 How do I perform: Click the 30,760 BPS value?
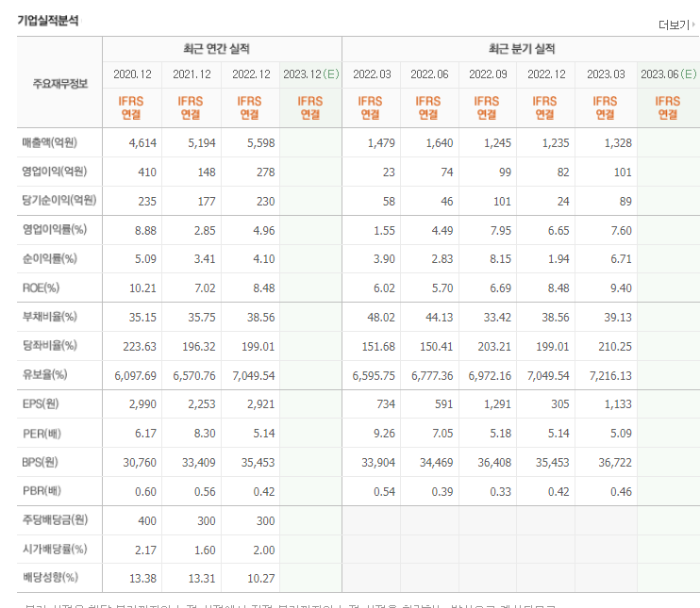(140, 463)
